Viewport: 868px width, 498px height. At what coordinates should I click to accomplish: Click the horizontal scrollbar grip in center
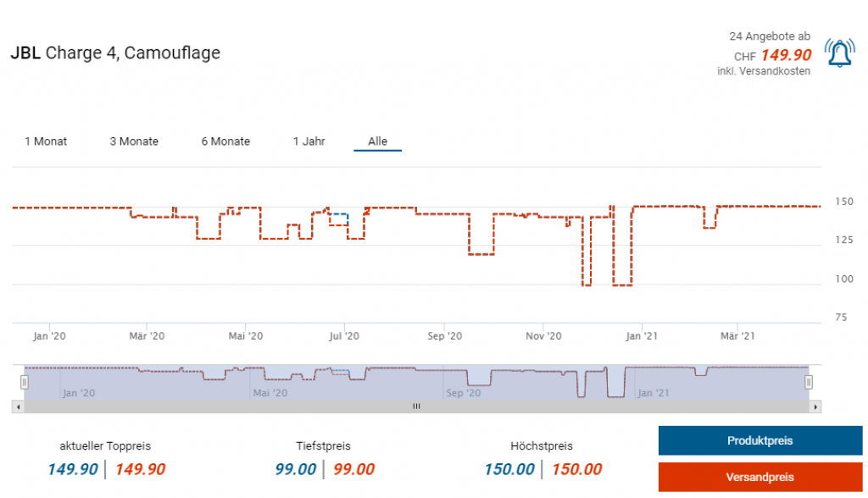coord(416,407)
